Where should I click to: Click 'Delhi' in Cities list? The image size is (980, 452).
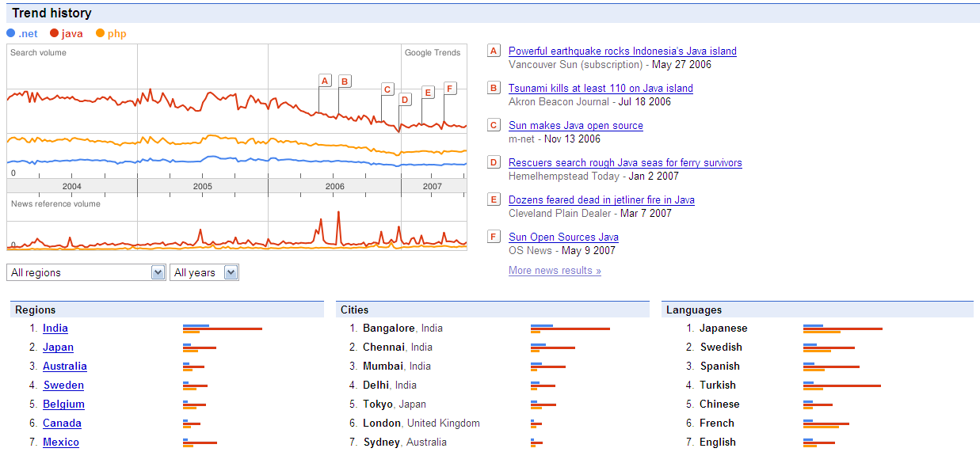(x=376, y=385)
